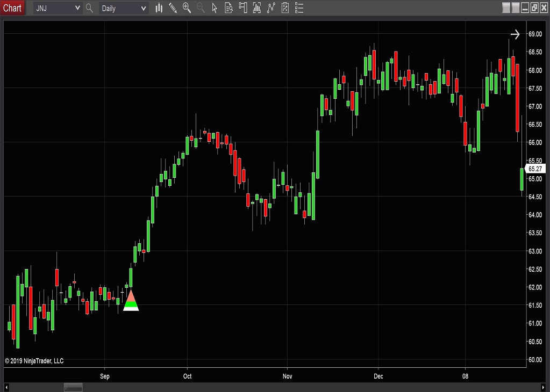Open the chart trader icon
The image size is (550, 392).
242,8
